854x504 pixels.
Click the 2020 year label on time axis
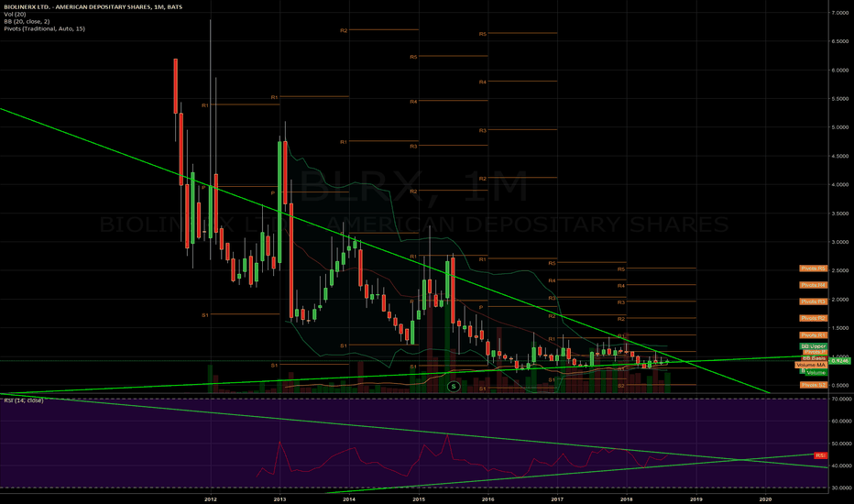[x=765, y=499]
